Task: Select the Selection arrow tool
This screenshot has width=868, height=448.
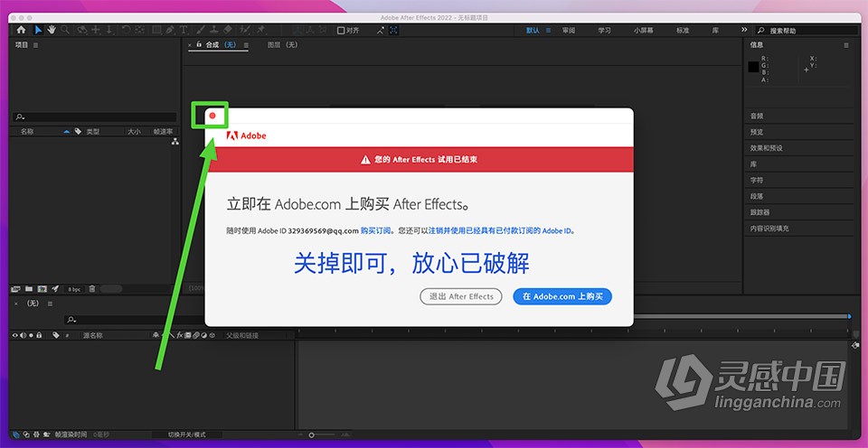Action: [x=38, y=30]
